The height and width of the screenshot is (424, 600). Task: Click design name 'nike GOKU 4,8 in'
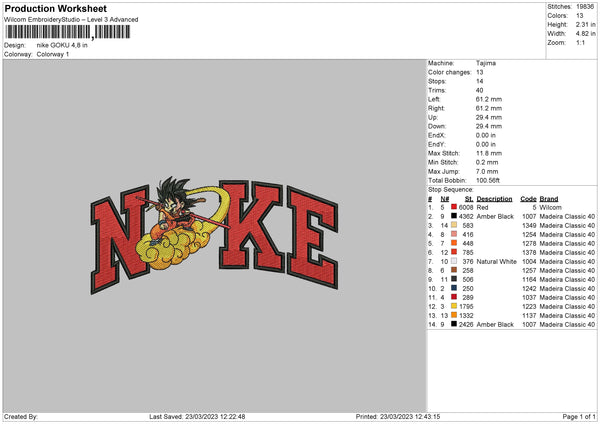(x=62, y=45)
